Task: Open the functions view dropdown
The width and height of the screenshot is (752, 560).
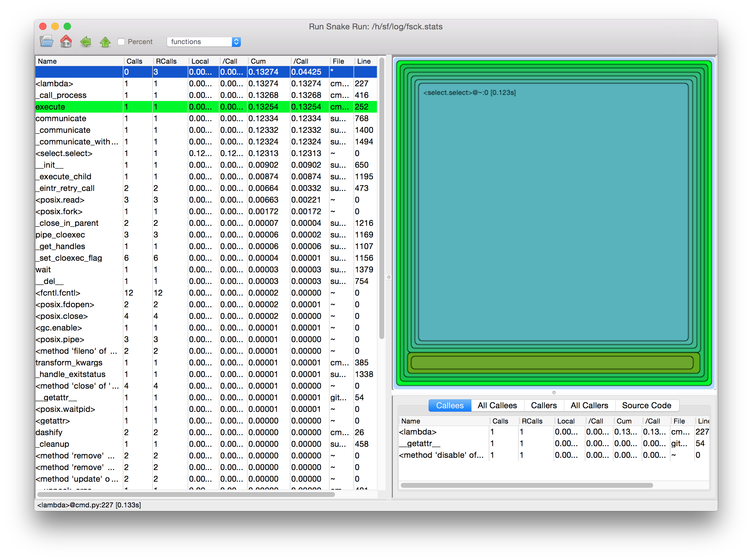Action: pos(204,42)
